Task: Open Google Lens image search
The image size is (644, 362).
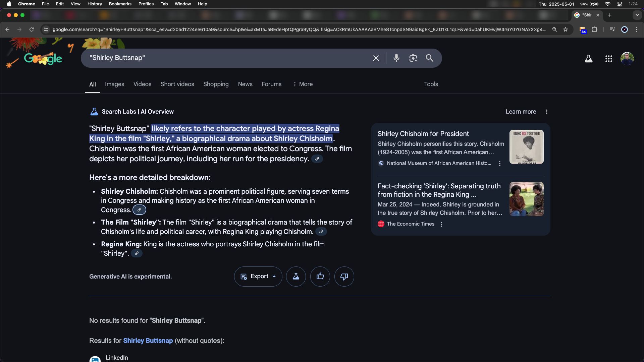Action: coord(413,58)
